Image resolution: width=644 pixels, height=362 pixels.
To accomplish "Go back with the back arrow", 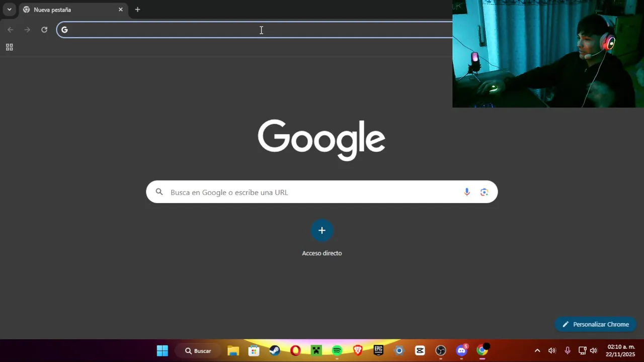I will click(11, 30).
